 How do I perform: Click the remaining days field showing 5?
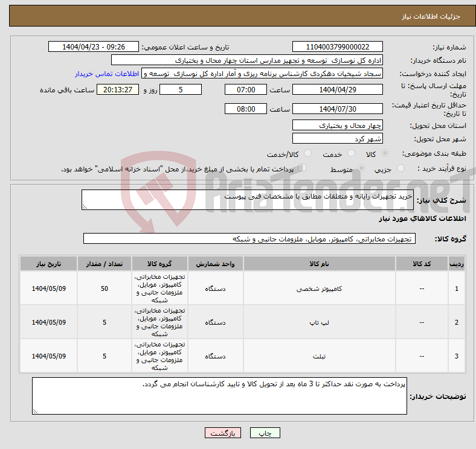(181, 89)
